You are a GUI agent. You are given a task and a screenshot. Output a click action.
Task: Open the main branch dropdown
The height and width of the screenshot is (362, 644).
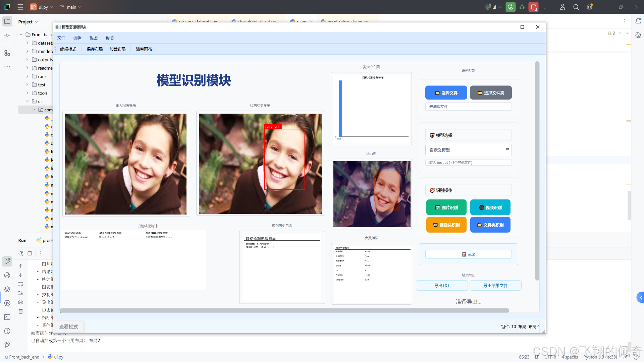coord(70,7)
